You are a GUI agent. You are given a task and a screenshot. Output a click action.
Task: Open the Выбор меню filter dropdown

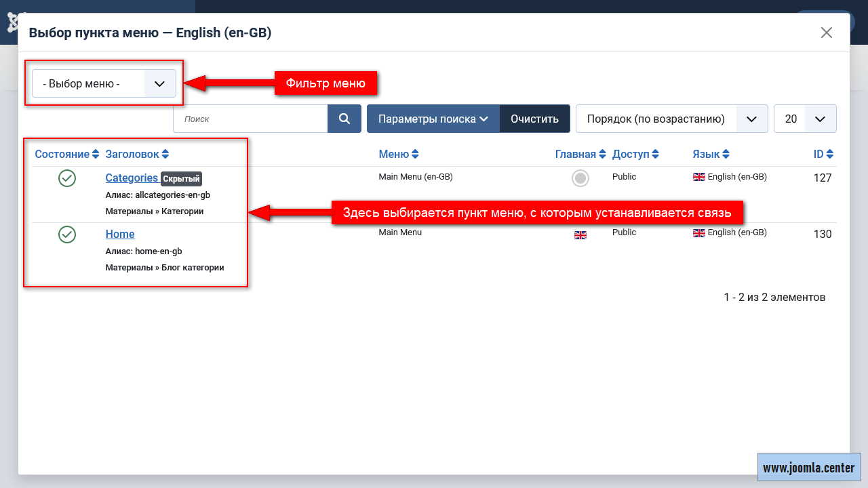click(104, 84)
